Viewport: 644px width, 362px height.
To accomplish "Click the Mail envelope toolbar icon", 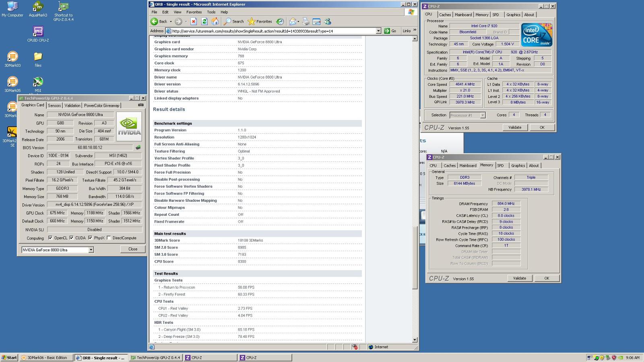I will pyautogui.click(x=293, y=21).
